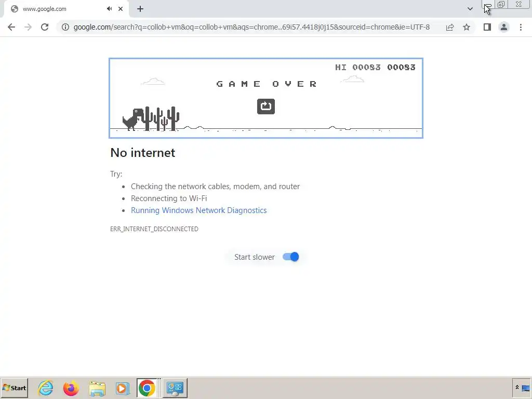This screenshot has width=532, height=399.
Task: Open the Control Panel taskbar item
Action: pos(175,388)
